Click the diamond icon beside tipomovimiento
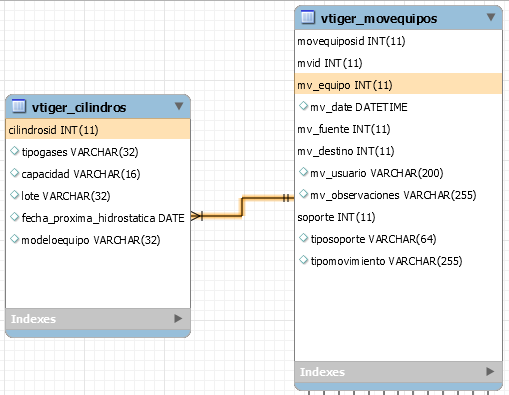The width and height of the screenshot is (509, 395). pyautogui.click(x=303, y=260)
